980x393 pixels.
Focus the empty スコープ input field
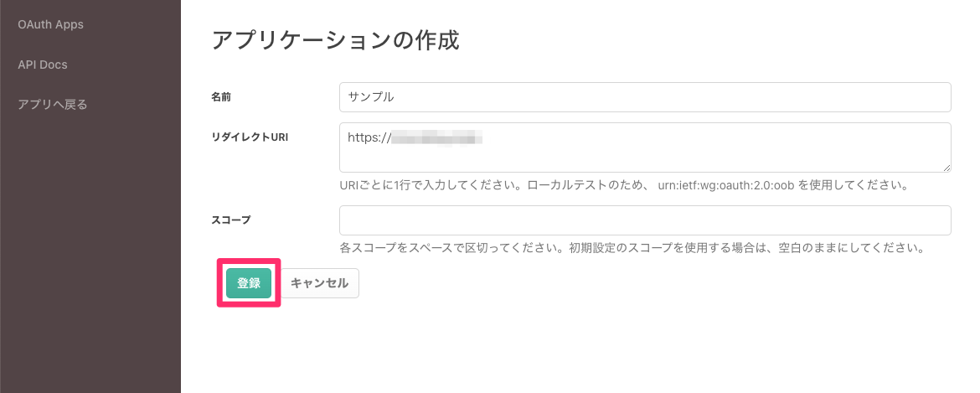click(645, 220)
